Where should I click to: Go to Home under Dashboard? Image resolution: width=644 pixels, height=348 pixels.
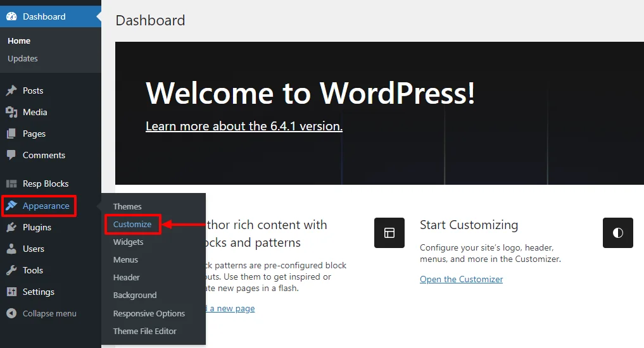pos(19,40)
